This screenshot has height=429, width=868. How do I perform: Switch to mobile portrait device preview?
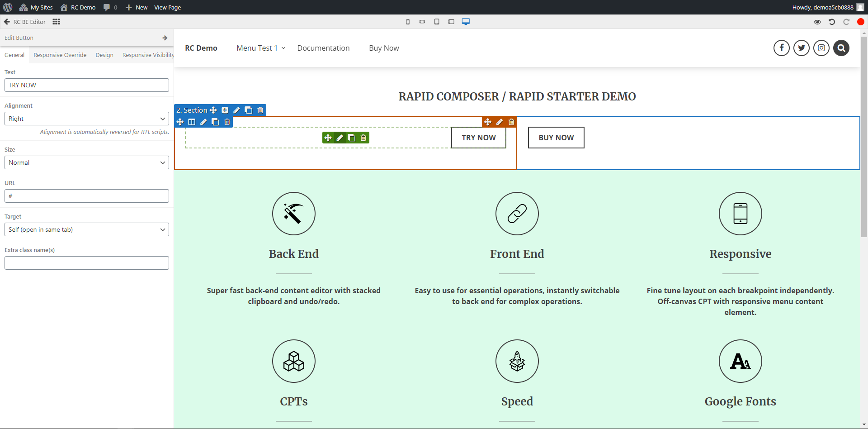coord(408,22)
